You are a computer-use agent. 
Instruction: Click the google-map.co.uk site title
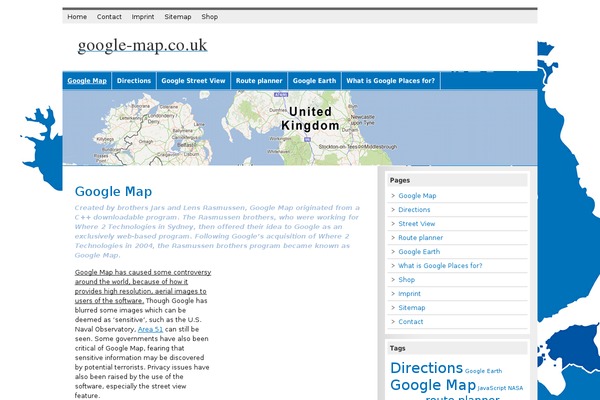coord(142,45)
